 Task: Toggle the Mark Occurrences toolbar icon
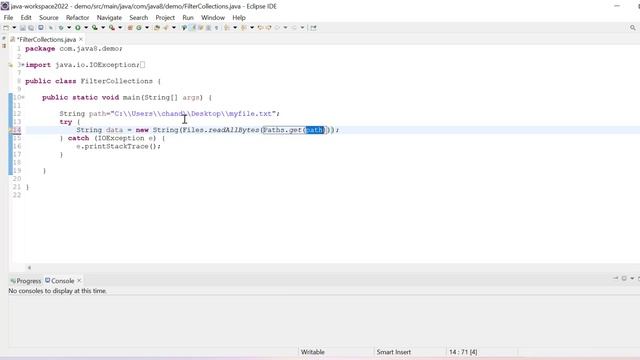click(x=193, y=28)
